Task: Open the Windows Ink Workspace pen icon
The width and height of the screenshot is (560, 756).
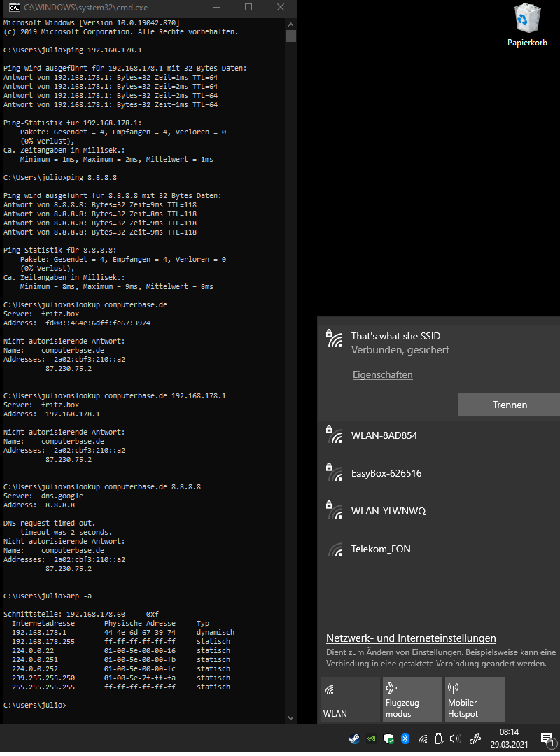Action: point(475,738)
